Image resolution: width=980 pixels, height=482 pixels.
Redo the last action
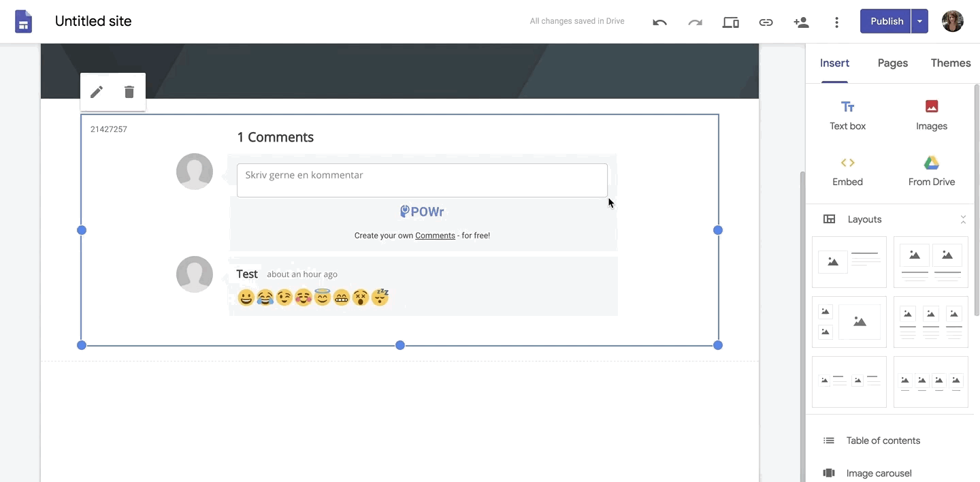coord(695,22)
